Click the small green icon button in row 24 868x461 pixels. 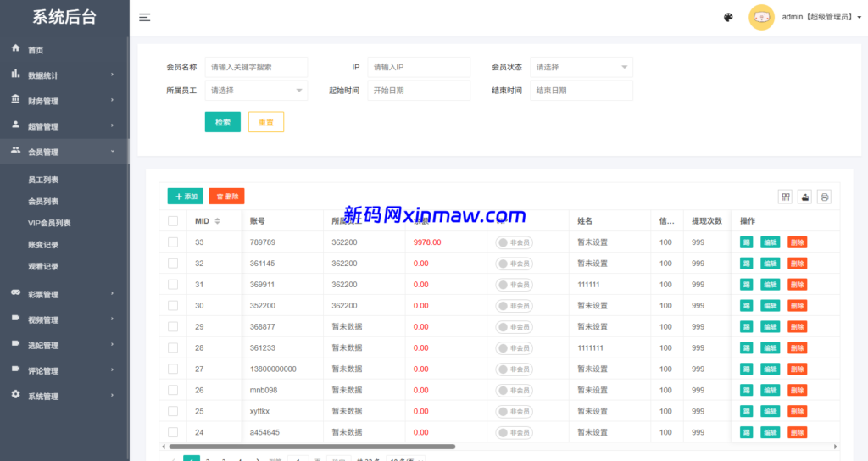[x=746, y=432]
